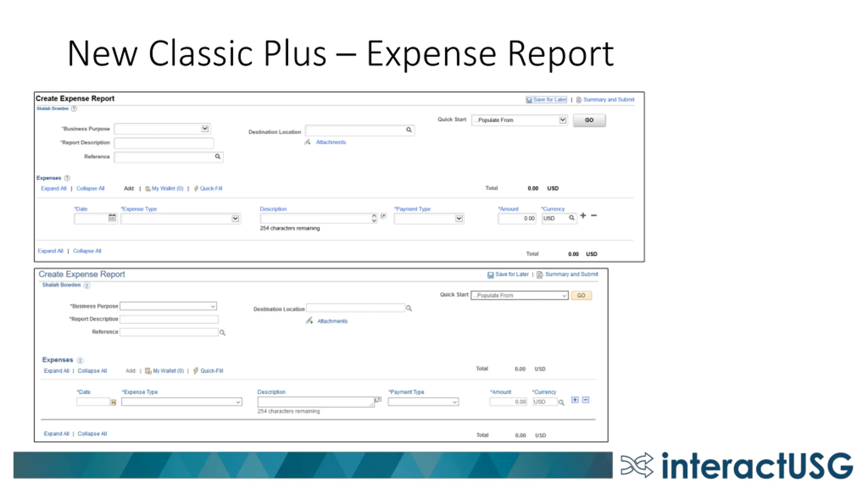Viewport: 868px width, 488px height.
Task: Click blue plus add-row icon, lower form
Action: pos(575,400)
